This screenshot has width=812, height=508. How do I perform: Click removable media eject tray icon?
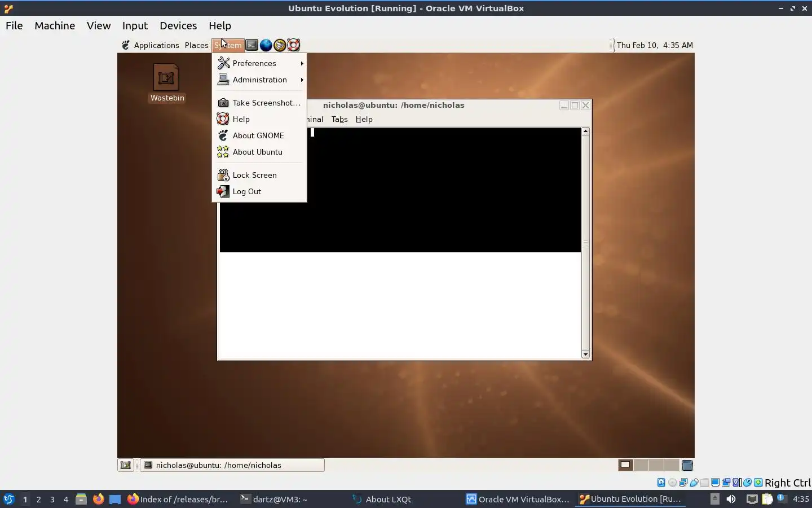coord(714,499)
